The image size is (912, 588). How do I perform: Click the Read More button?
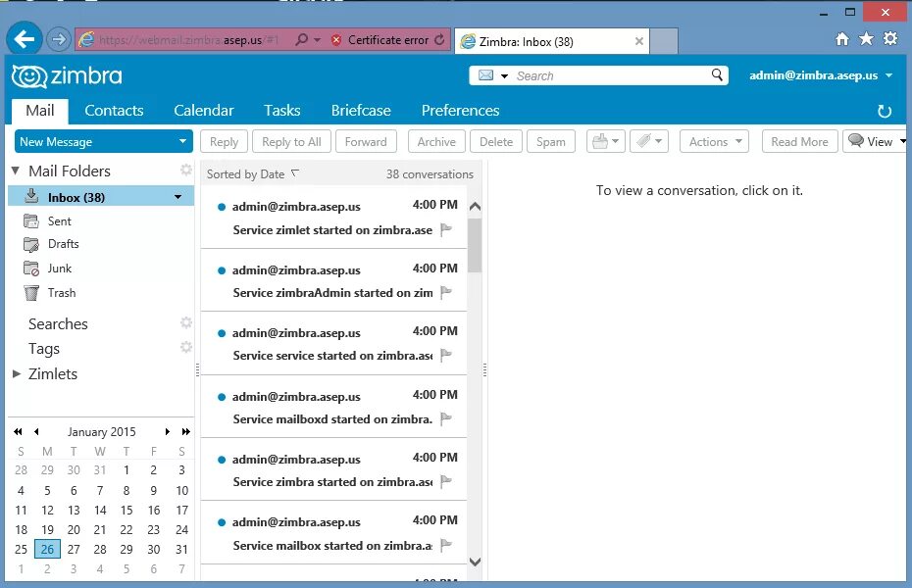800,142
